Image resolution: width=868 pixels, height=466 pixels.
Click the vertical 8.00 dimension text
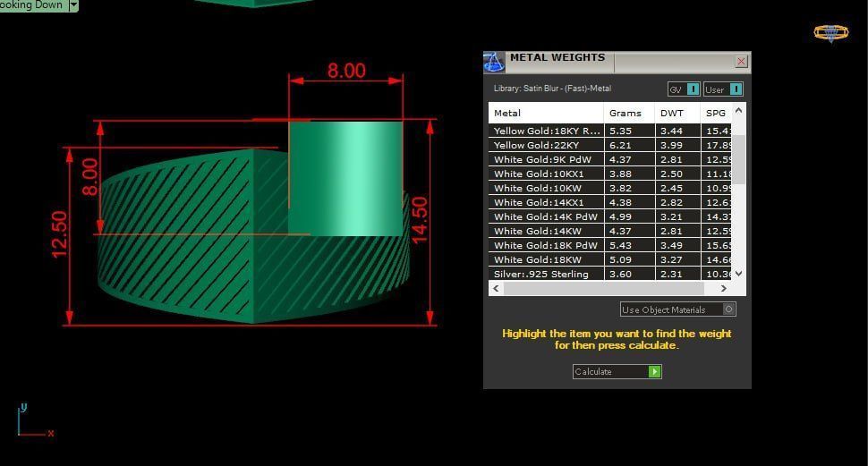click(89, 176)
